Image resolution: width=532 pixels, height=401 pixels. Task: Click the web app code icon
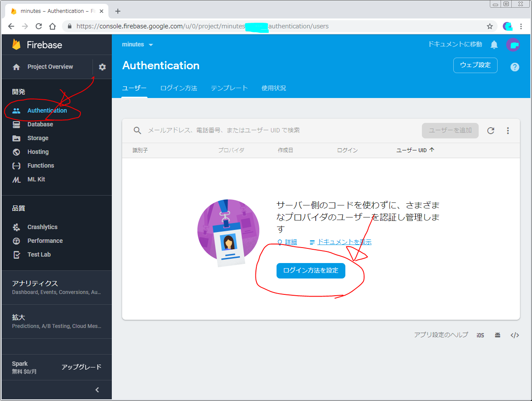514,335
